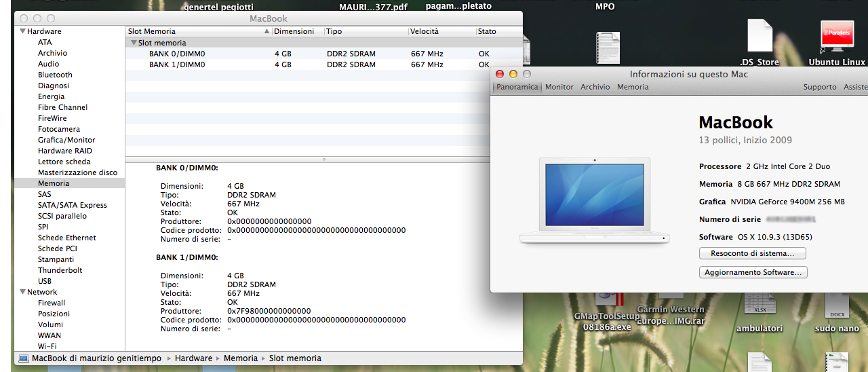Screen dimensions: 868x372
Task: Sort by Stato column header
Action: click(499, 31)
